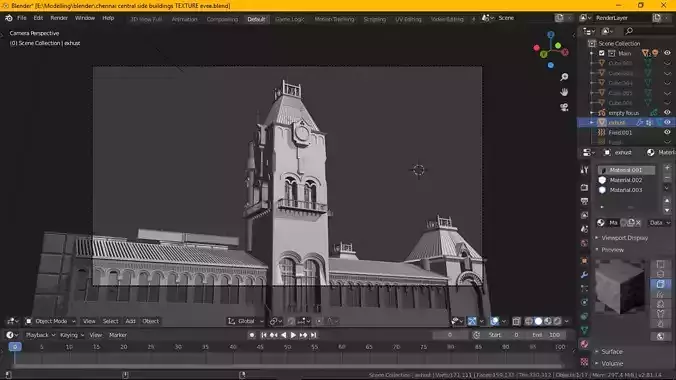The width and height of the screenshot is (676, 380).
Task: Click the outliner search magnifier
Action: coord(629,31)
